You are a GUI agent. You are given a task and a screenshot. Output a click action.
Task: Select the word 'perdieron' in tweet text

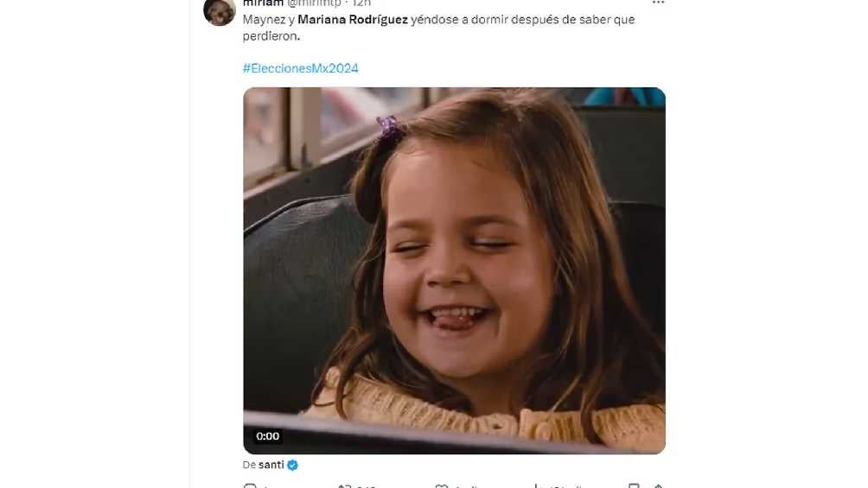point(270,36)
